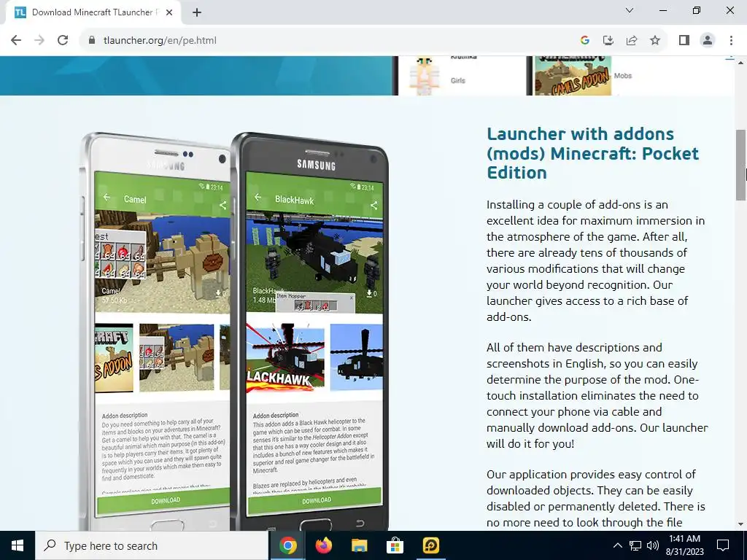
Task: Open Microsoft Store from the taskbar
Action: 395,545
